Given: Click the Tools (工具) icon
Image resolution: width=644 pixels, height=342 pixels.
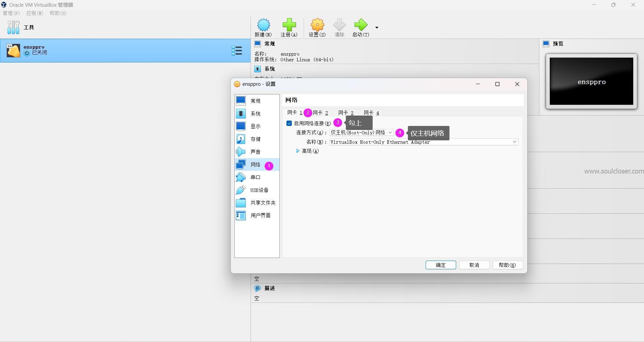Looking at the screenshot, I should click(13, 27).
